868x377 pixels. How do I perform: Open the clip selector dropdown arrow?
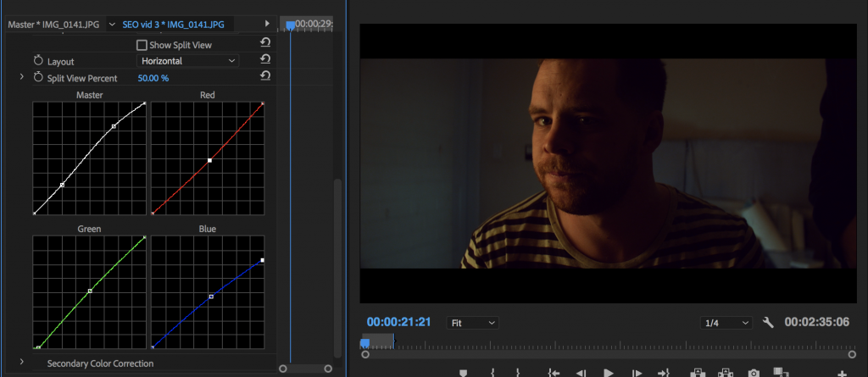tap(113, 25)
